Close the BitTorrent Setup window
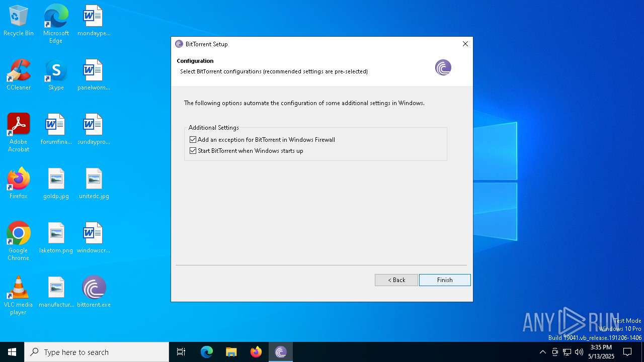This screenshot has width=644, height=362. [465, 44]
